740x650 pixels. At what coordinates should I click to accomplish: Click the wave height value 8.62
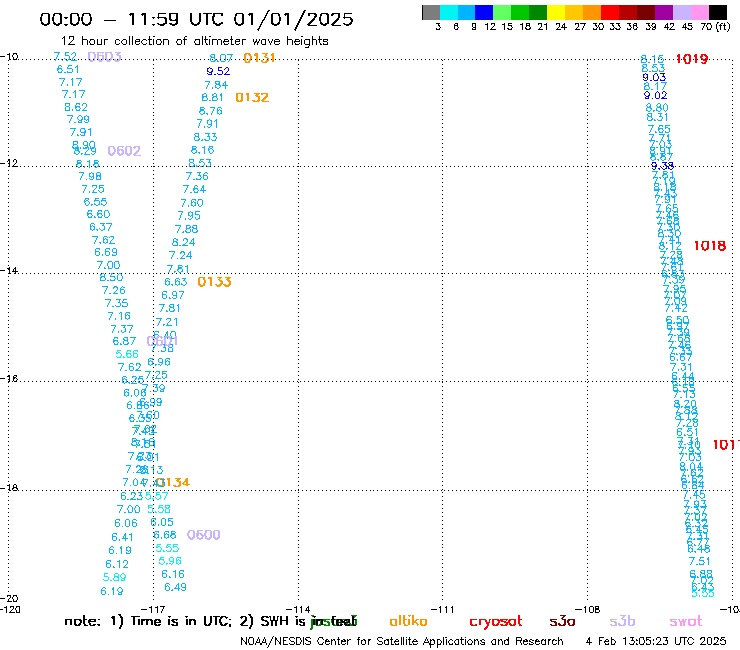click(76, 107)
